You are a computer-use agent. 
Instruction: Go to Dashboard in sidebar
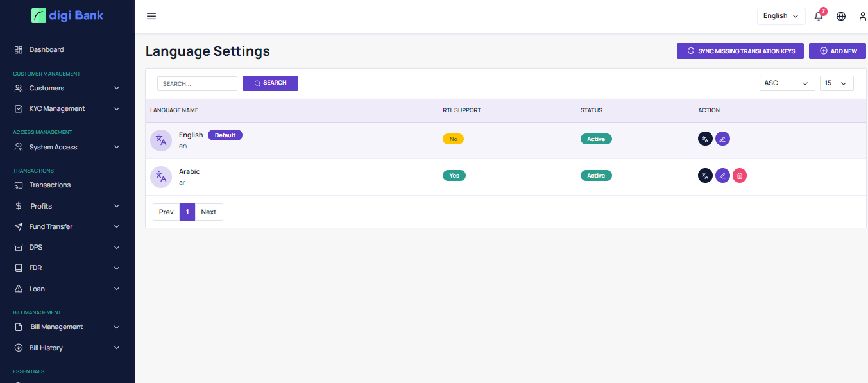46,49
